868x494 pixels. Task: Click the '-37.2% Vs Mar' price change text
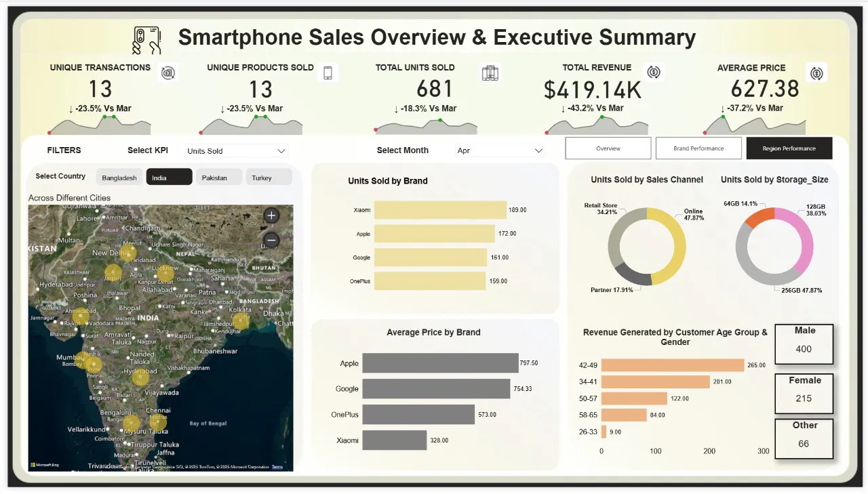752,108
